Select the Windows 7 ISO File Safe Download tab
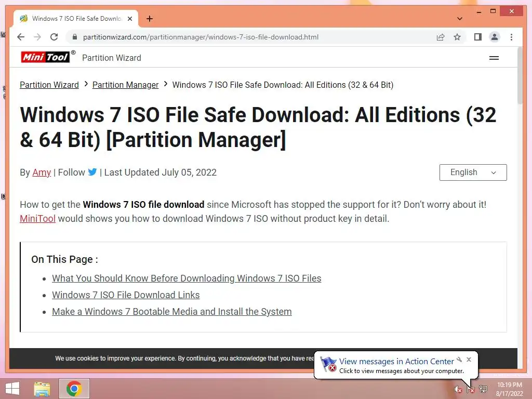 click(x=76, y=19)
